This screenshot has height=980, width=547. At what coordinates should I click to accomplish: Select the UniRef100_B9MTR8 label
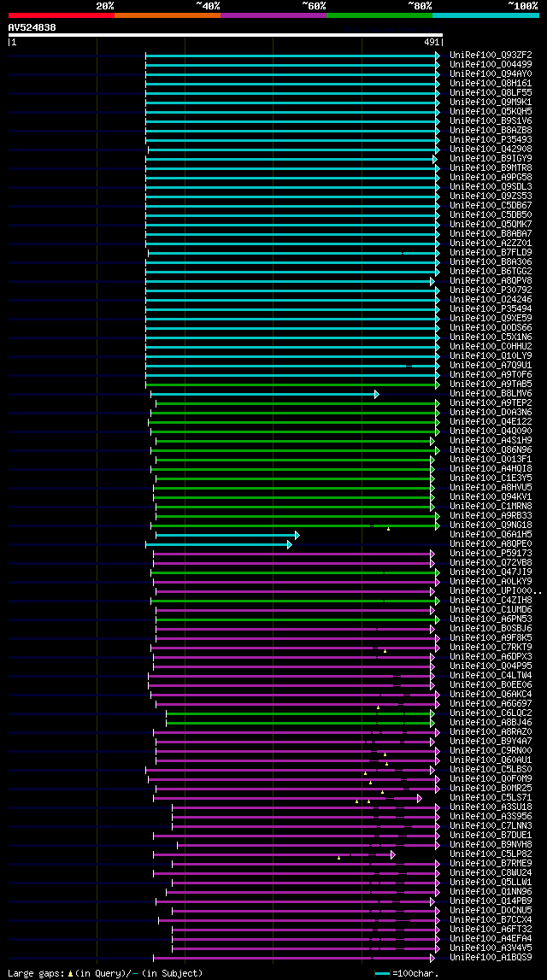pyautogui.click(x=491, y=168)
